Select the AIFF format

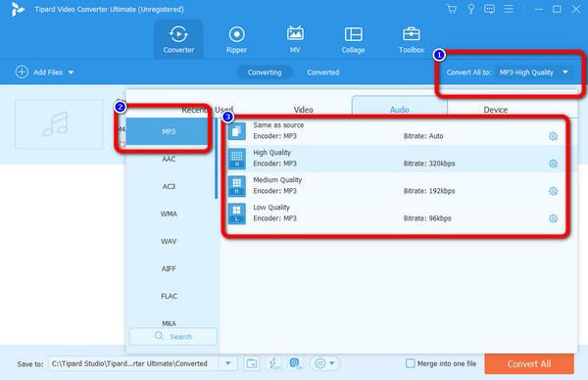[169, 268]
